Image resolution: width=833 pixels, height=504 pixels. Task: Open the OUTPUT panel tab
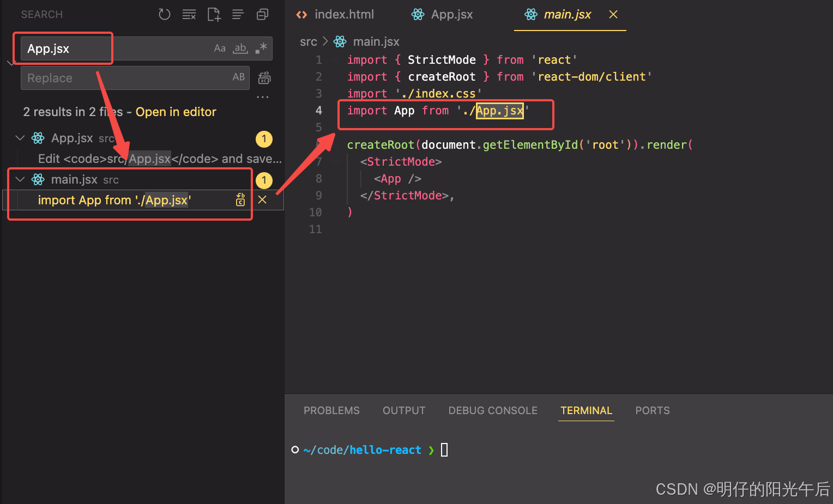pos(404,410)
